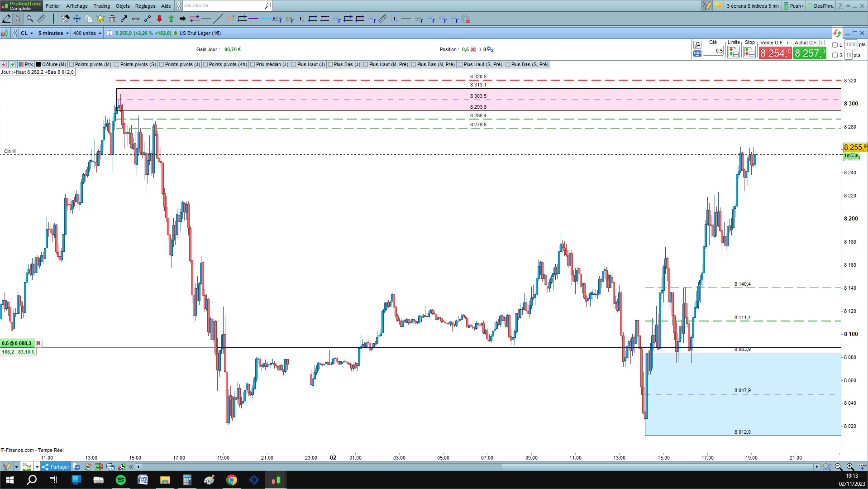Viewport: 868px width, 489px height.
Task: Tick the L limit checkbox
Action: [x=835, y=45]
